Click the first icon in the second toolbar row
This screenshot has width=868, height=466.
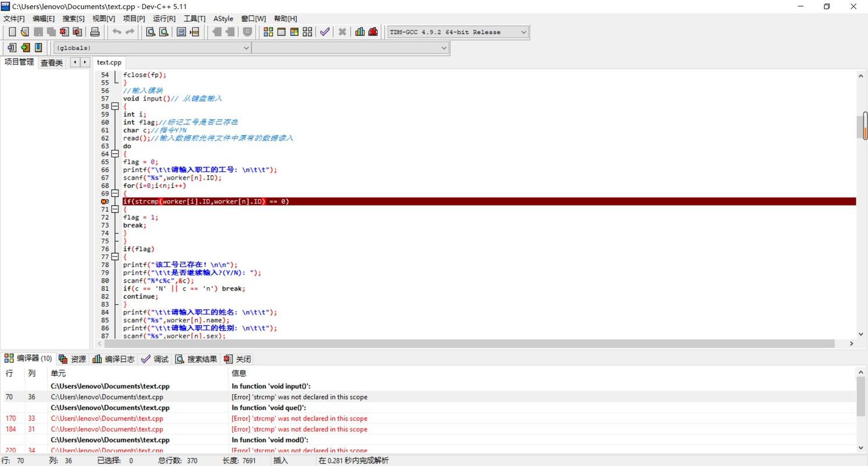[12, 48]
